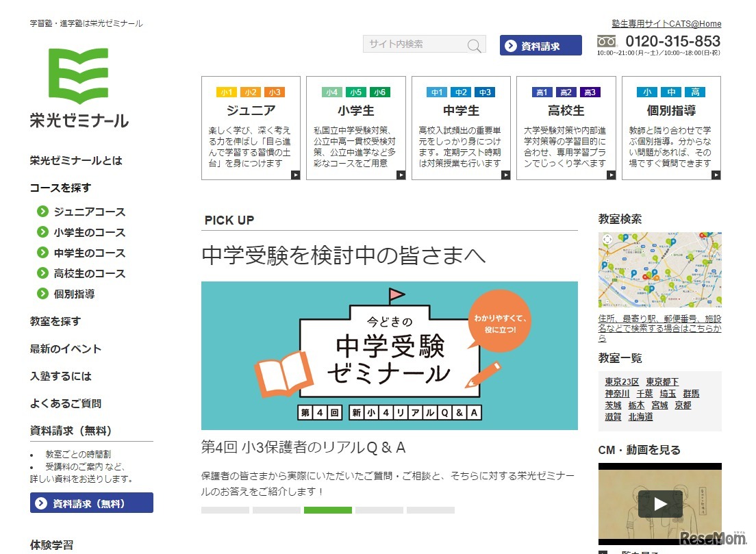The width and height of the screenshot is (756, 554).
Task: Click the phone icon beside 0120-315-853
Action: 608,42
